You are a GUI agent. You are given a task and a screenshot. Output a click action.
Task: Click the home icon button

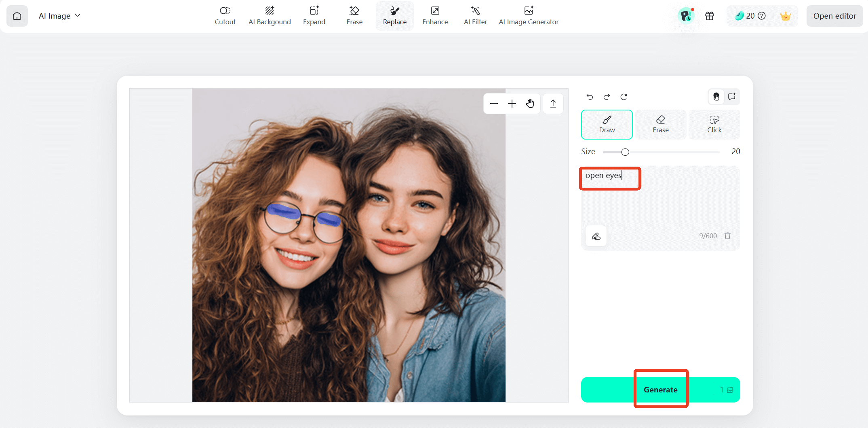coord(17,16)
